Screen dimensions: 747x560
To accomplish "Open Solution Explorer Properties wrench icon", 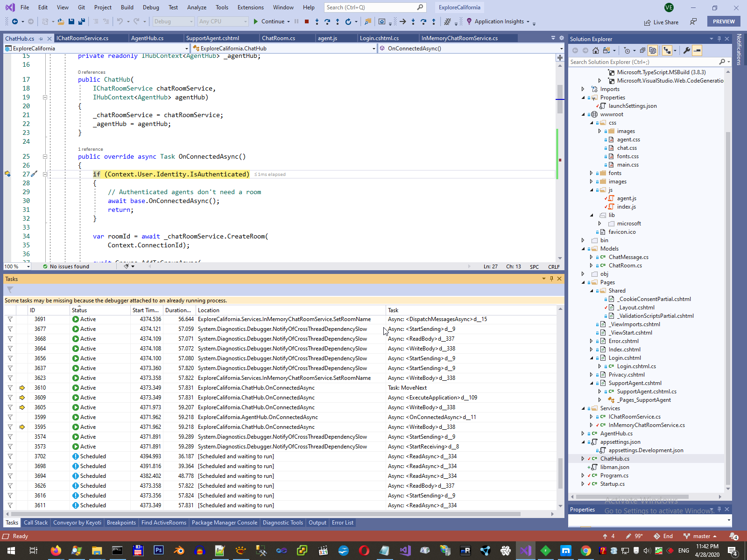I will coord(686,50).
